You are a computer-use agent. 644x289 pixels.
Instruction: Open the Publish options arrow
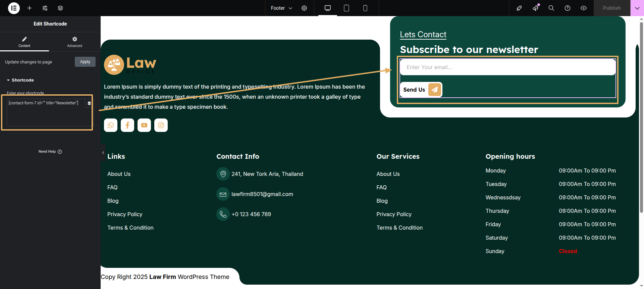(x=637, y=8)
